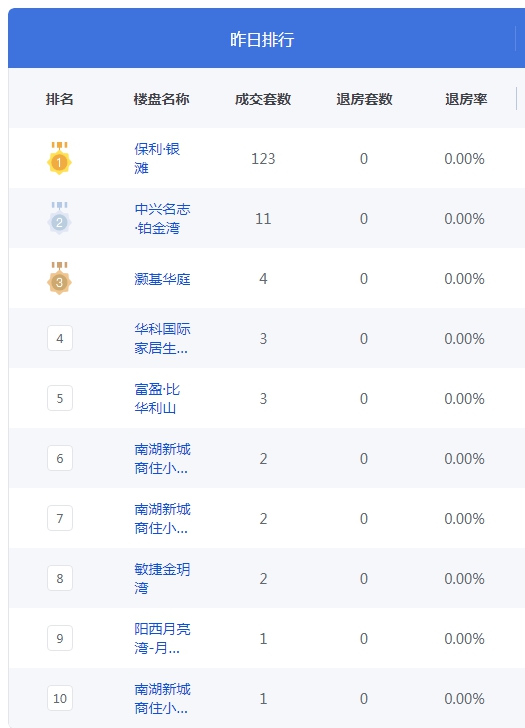Click the gold rank 1 medal icon

coord(59,158)
